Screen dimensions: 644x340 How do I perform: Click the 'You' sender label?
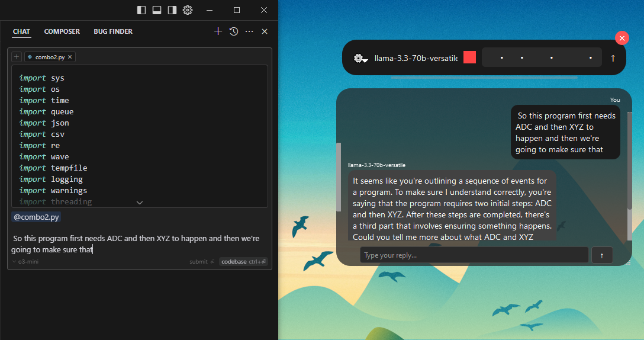click(615, 100)
